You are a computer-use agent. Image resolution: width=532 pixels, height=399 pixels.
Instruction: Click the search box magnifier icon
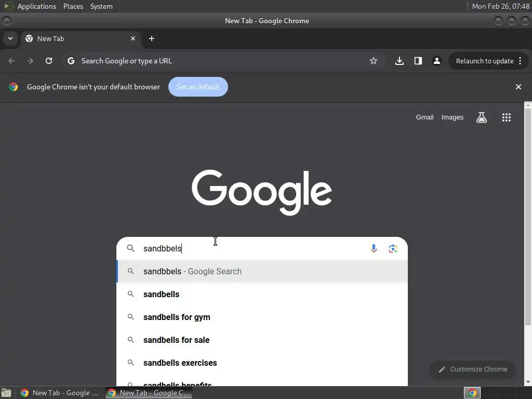point(130,248)
